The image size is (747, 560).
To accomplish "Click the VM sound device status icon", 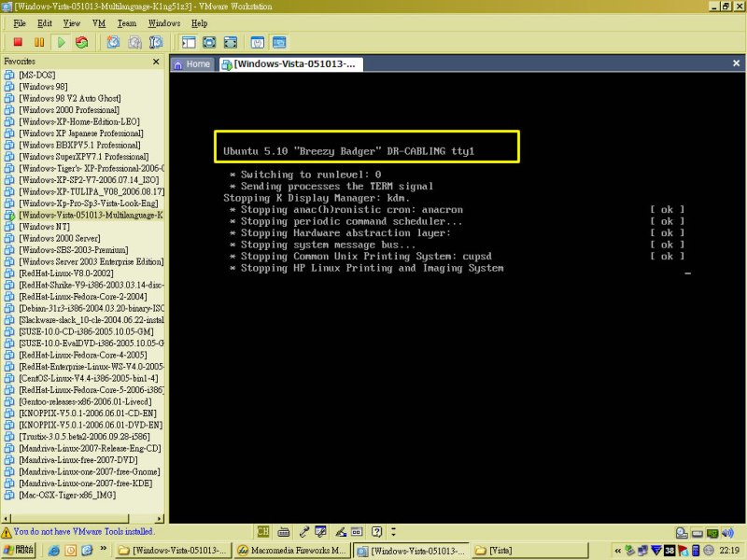I will pos(727,533).
